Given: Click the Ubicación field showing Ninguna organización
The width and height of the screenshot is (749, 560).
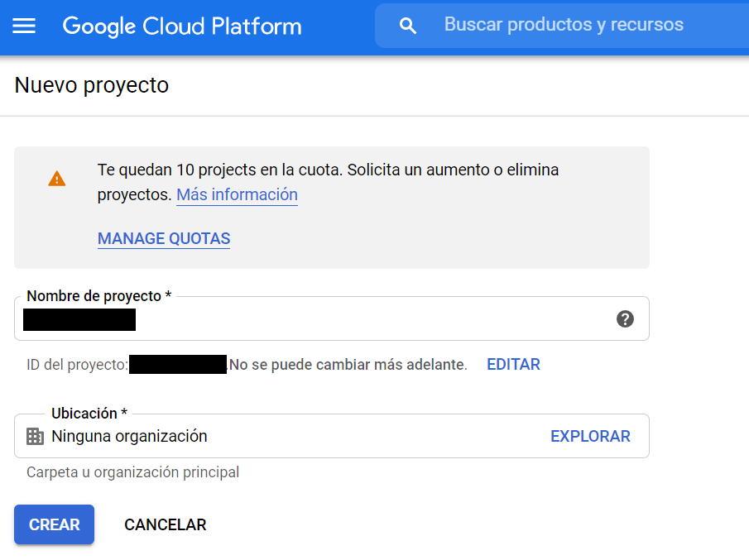Looking at the screenshot, I should (332, 436).
